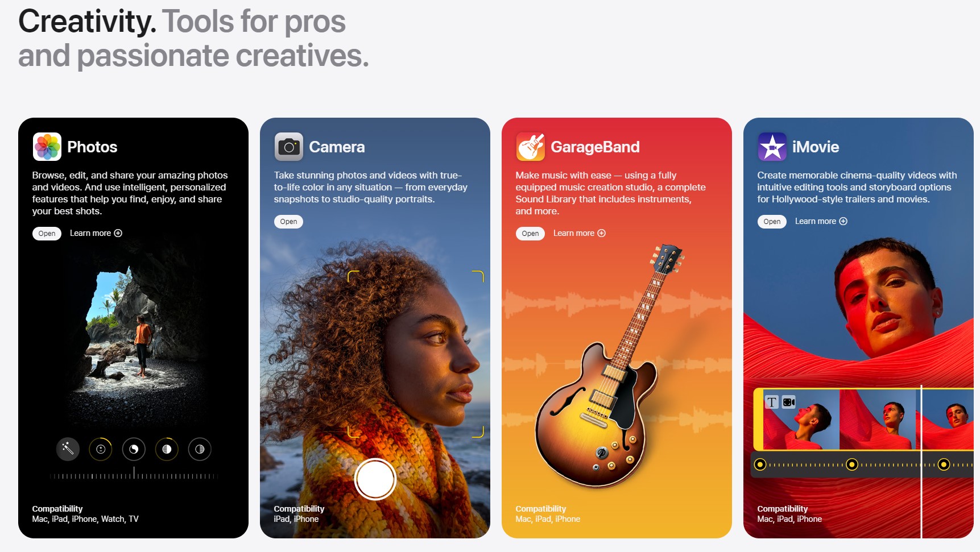Click the Photos app icon
This screenshot has height=552, width=980.
(47, 147)
